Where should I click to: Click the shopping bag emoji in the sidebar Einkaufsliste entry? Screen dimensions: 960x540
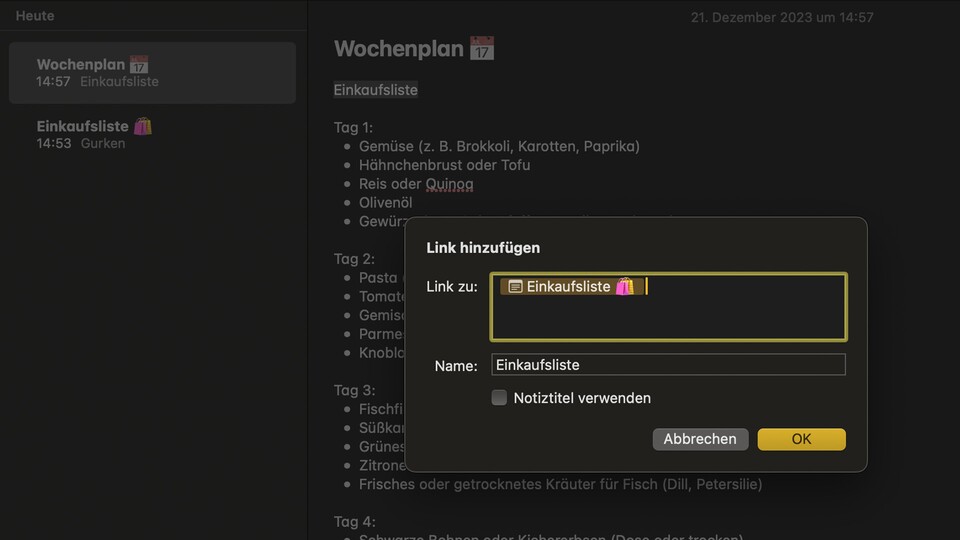coord(143,126)
